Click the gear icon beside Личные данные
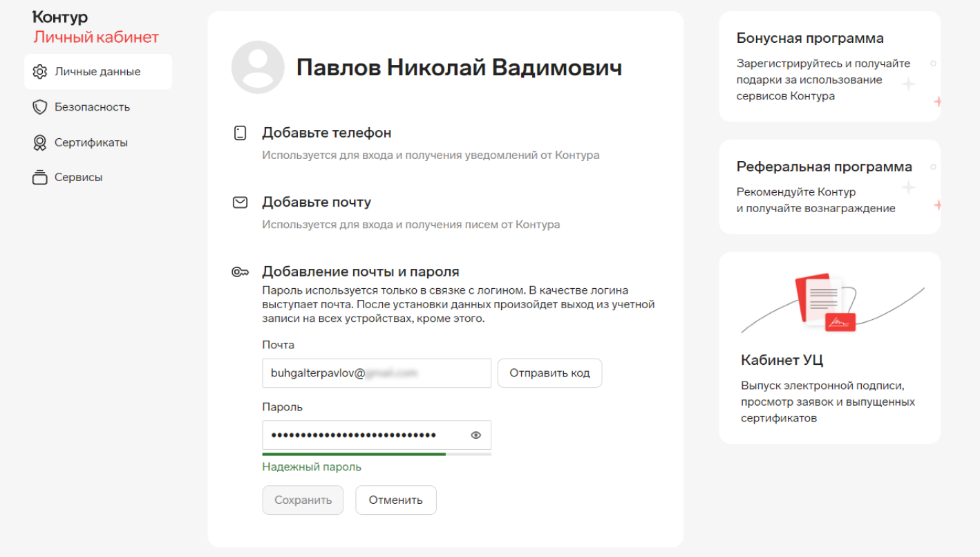980x557 pixels. click(x=39, y=72)
